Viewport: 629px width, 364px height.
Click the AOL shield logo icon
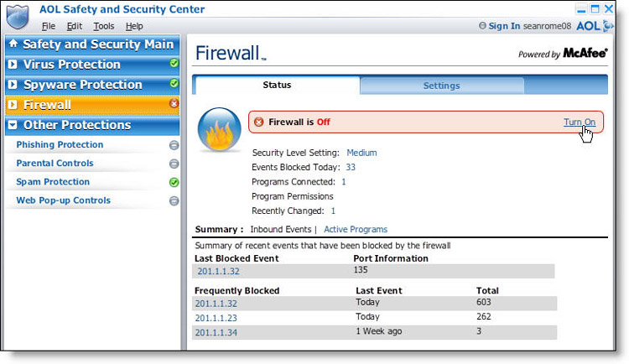pos(18,17)
